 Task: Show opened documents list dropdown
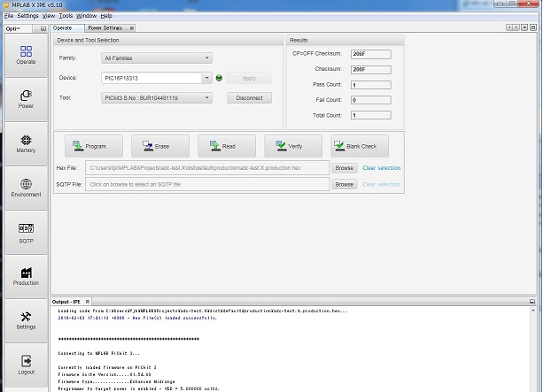click(524, 27)
